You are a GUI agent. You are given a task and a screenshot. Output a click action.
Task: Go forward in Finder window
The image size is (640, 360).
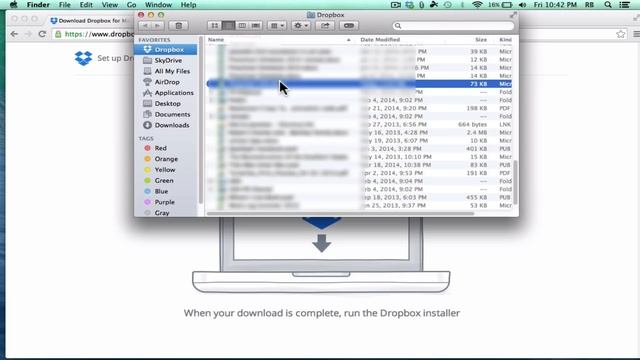pyautogui.click(x=157, y=26)
